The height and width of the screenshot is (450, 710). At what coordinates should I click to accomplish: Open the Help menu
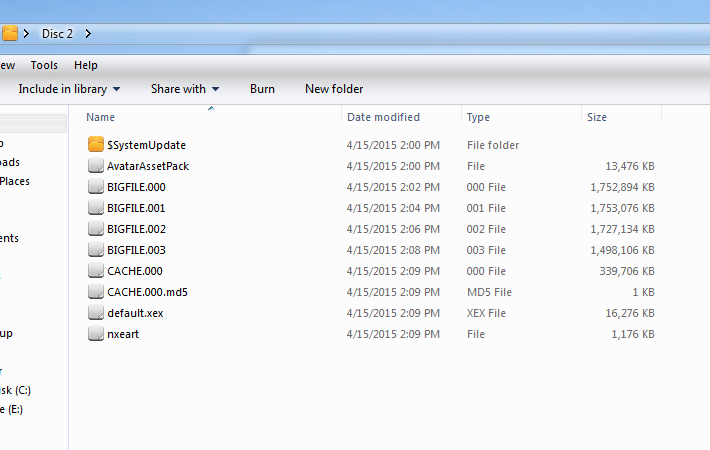point(86,65)
